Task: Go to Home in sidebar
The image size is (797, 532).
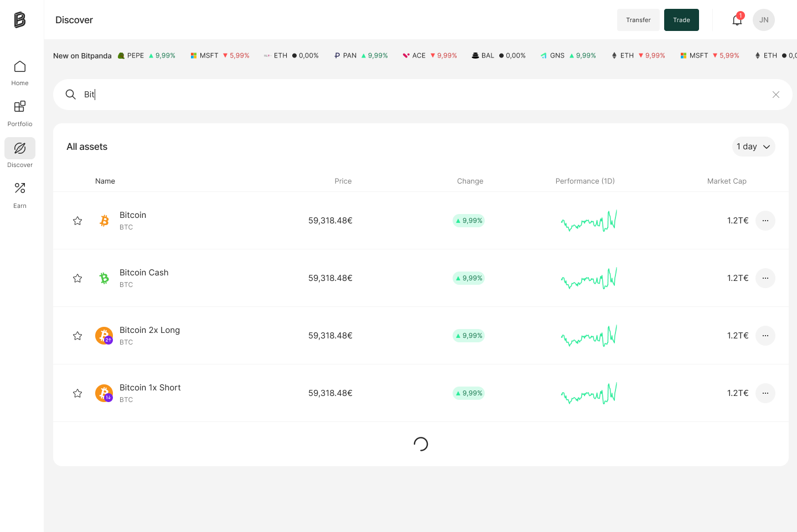Action: click(20, 73)
